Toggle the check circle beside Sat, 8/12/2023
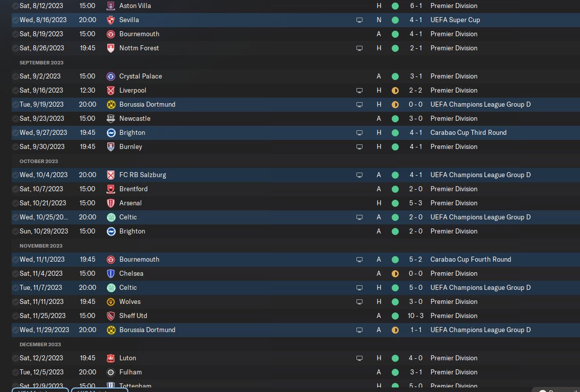580x392 pixels. (x=16, y=6)
